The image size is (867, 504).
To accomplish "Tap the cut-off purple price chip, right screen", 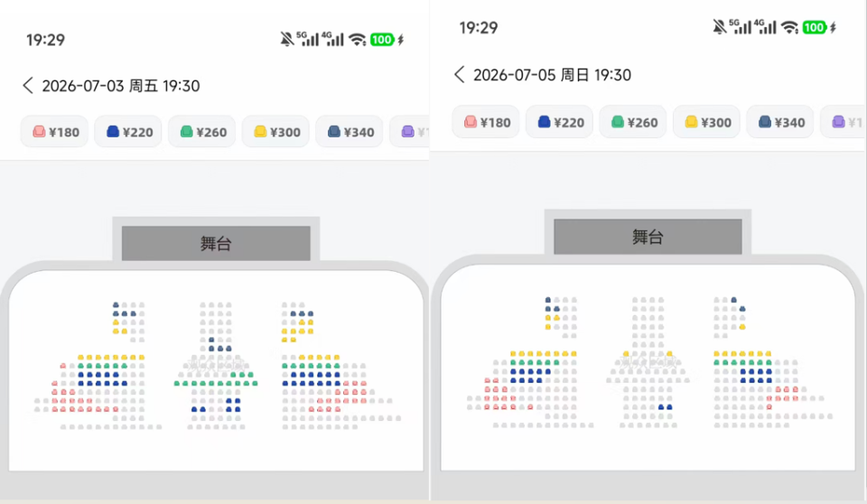I will coord(844,122).
